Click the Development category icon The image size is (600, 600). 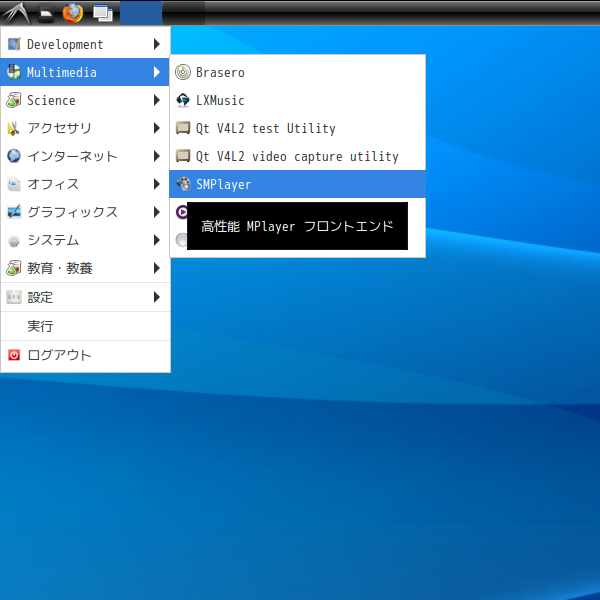(14, 44)
